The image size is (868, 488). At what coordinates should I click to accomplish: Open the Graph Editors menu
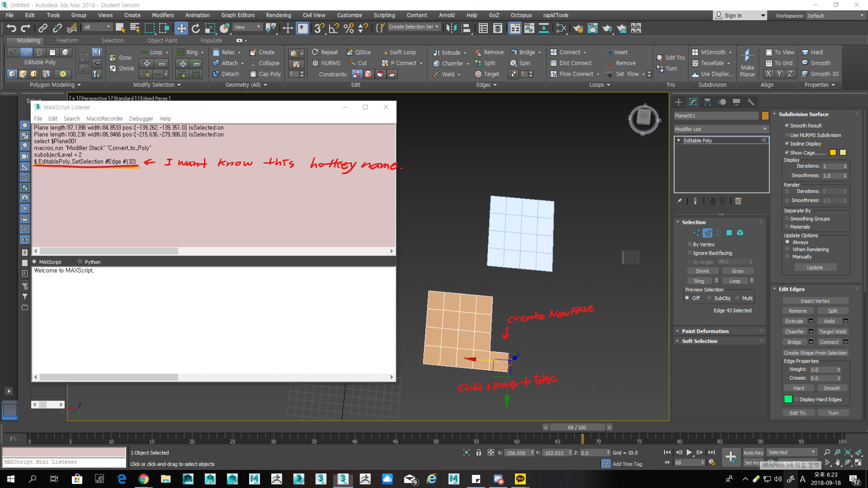pyautogui.click(x=238, y=15)
